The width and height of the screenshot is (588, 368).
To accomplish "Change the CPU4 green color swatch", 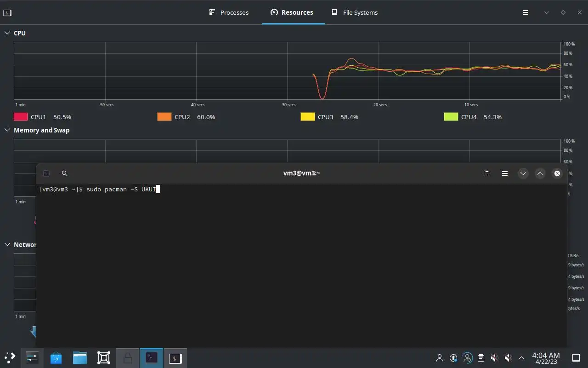I will (451, 117).
